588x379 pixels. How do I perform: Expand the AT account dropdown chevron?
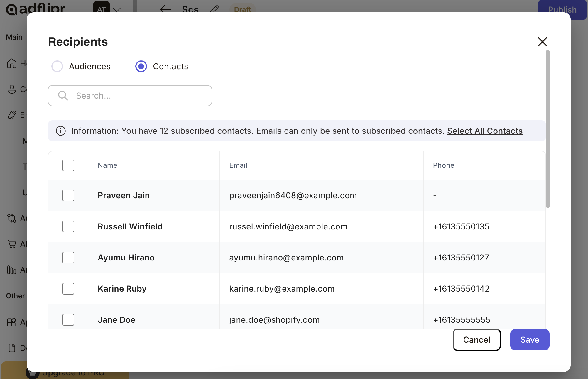pos(117,10)
